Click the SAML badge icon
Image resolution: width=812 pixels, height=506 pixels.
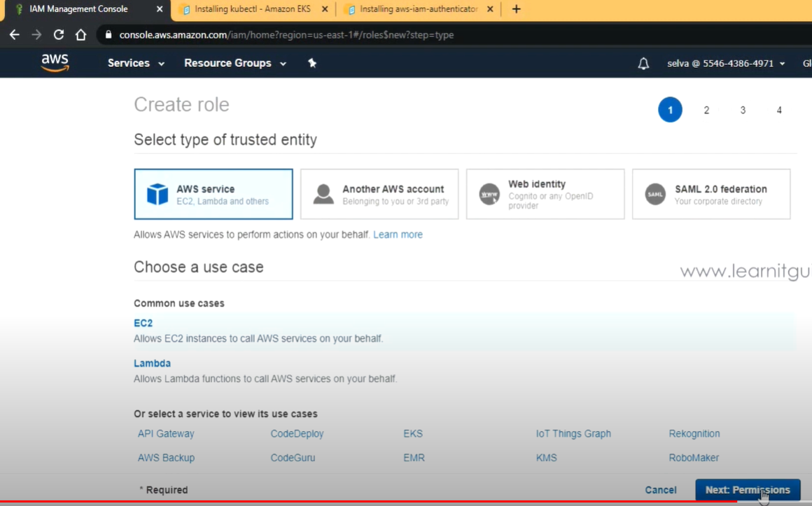(655, 195)
